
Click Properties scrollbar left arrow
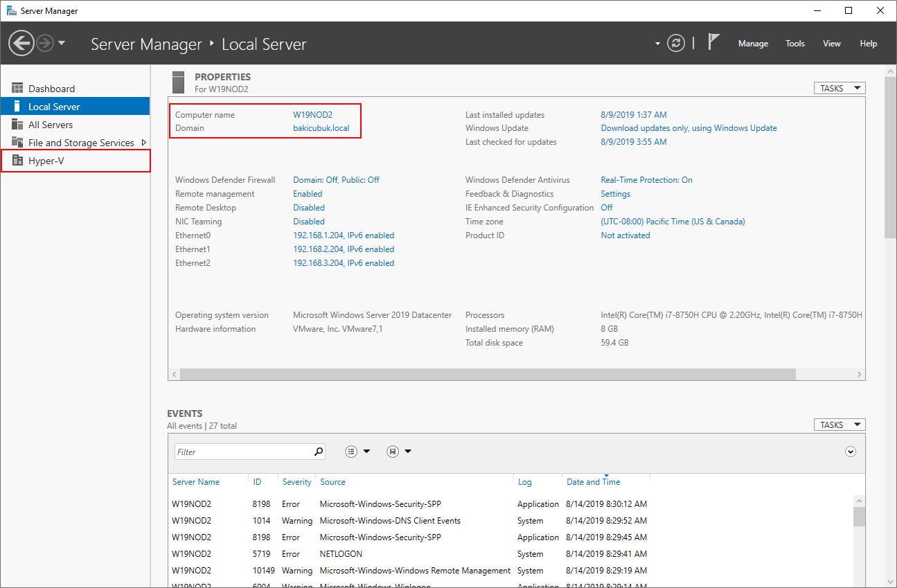(174, 374)
